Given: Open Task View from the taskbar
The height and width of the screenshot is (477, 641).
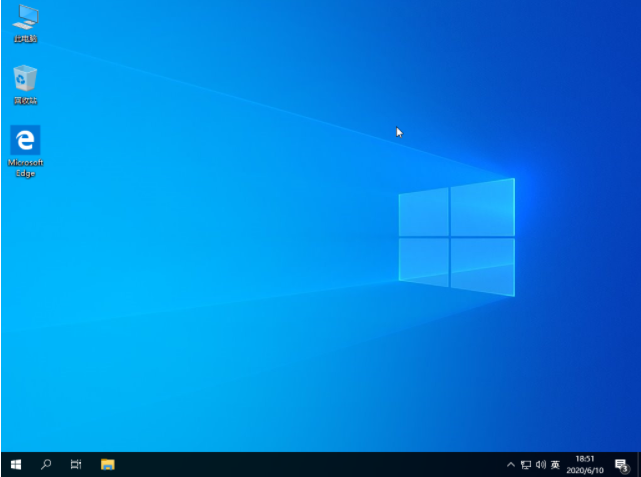Looking at the screenshot, I should click(76, 464).
